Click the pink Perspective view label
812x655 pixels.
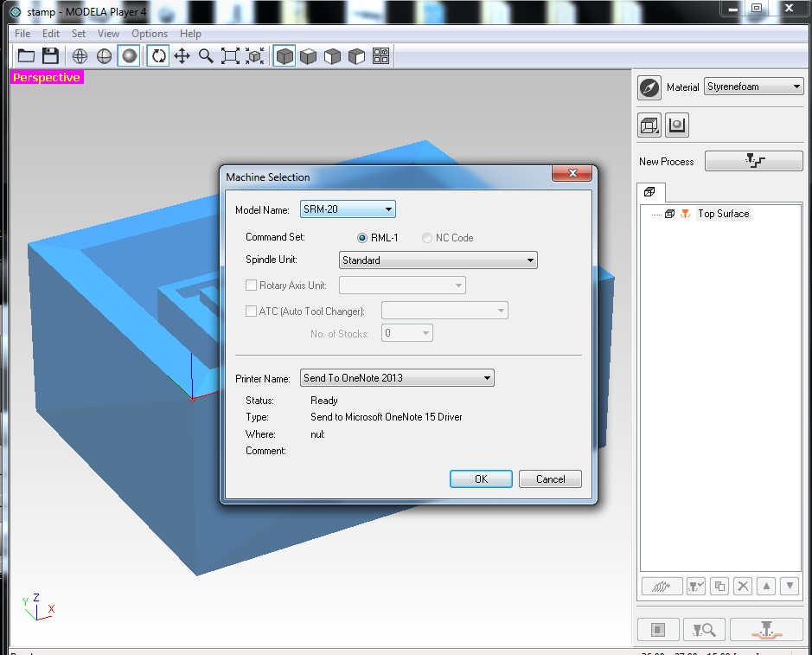pyautogui.click(x=47, y=78)
